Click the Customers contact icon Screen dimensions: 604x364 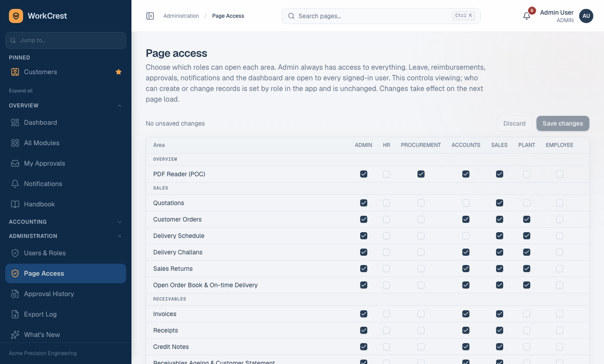click(x=15, y=72)
